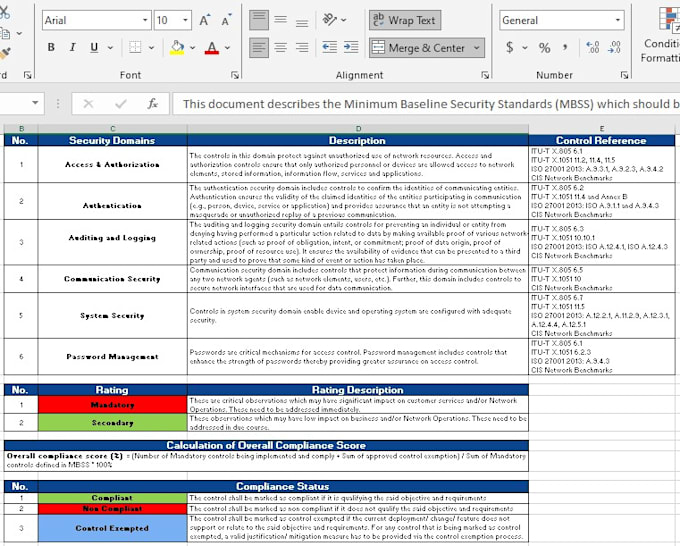
Task: Click the Wrap Text button
Action: pos(404,20)
